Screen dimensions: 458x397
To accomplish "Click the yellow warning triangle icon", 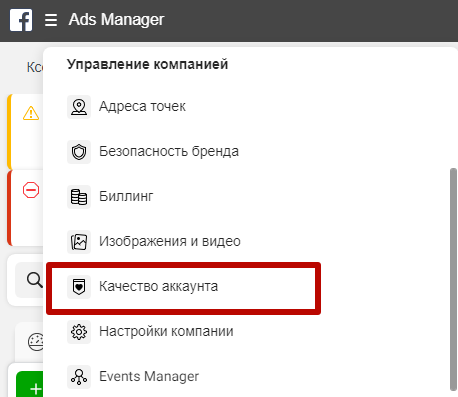I will pos(31,113).
